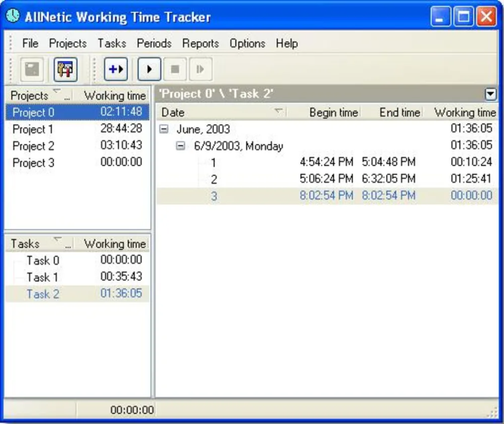Sort by the Projects column header
504x424 pixels.
click(x=39, y=95)
